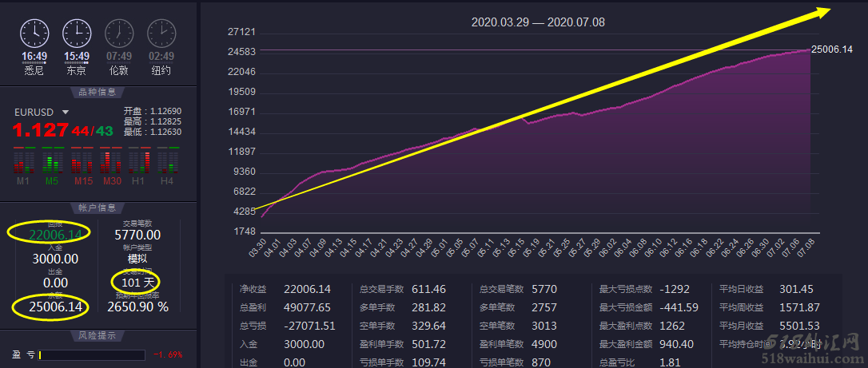Click the 15:49 Tokyo time readout
This screenshot has height=368, width=868.
(x=77, y=57)
